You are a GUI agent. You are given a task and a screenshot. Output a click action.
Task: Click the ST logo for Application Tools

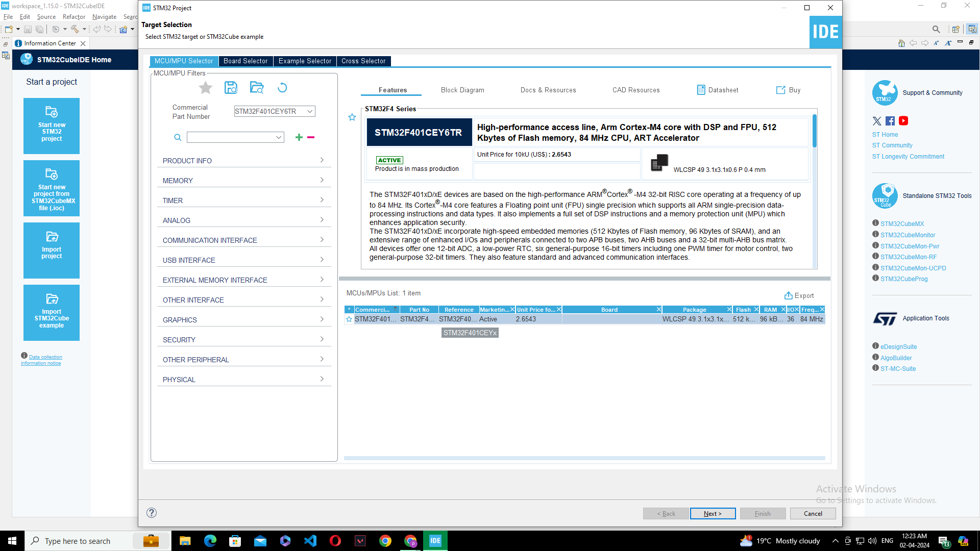885,318
